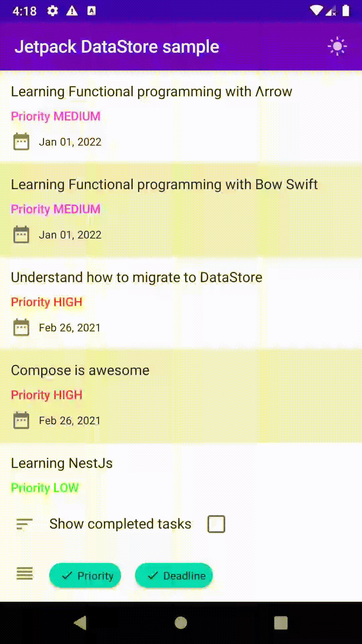Image resolution: width=362 pixels, height=644 pixels.
Task: Enable the Show completed tasks checkbox
Action: click(x=216, y=524)
